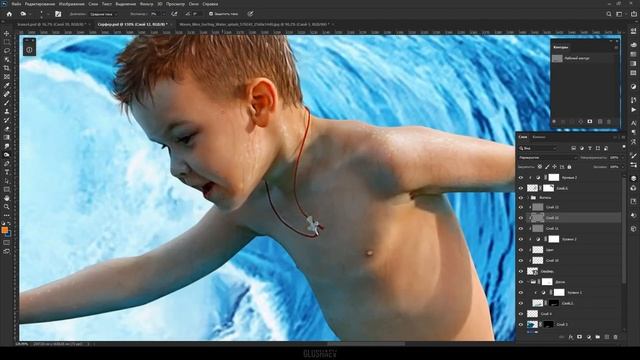640x360 pixels.
Task: Click the orange foreground color swatch
Action: (5, 230)
